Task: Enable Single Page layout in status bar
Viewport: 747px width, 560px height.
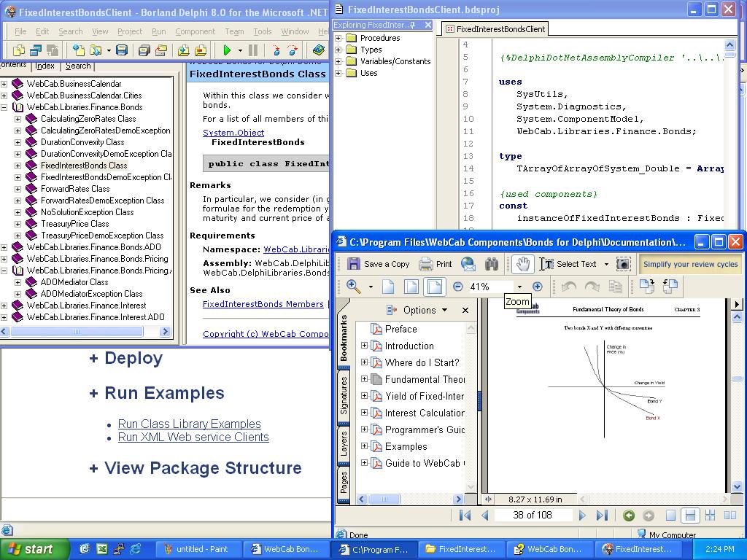Action: pos(670,515)
